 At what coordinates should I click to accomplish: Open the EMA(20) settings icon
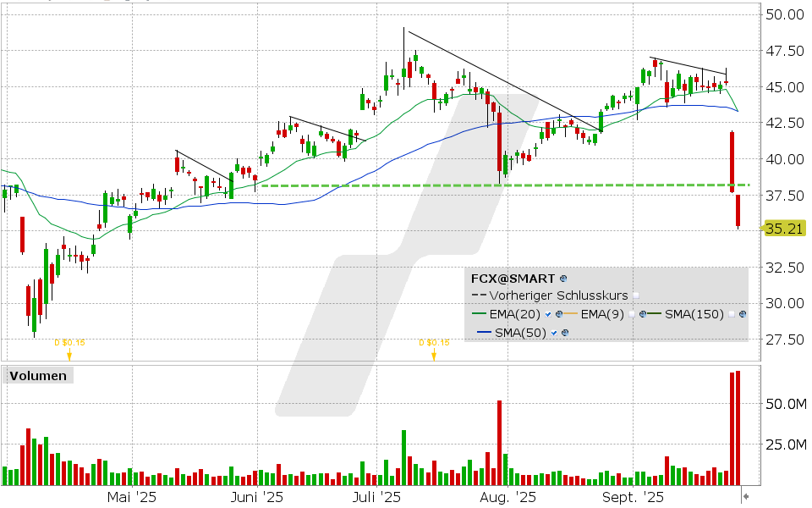(x=559, y=314)
